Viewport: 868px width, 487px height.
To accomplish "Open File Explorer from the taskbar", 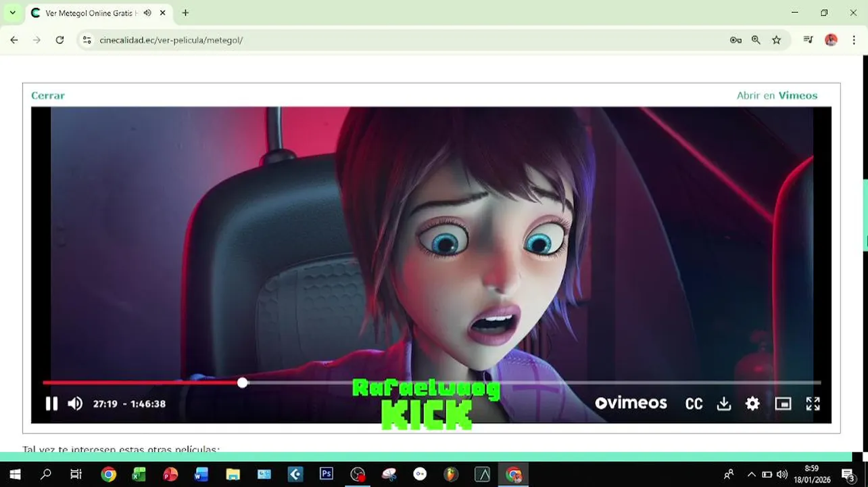I will pos(233,475).
